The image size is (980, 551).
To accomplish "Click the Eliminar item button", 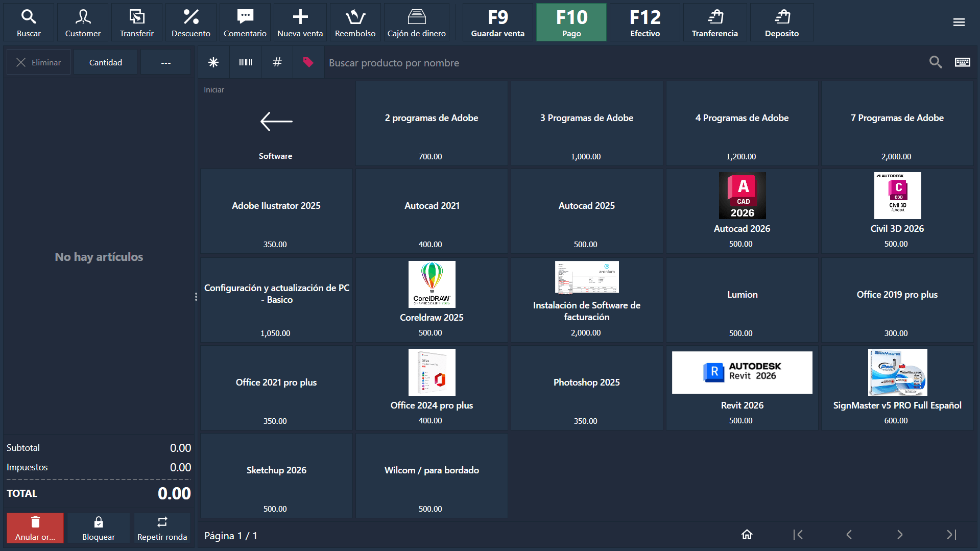I will point(39,62).
